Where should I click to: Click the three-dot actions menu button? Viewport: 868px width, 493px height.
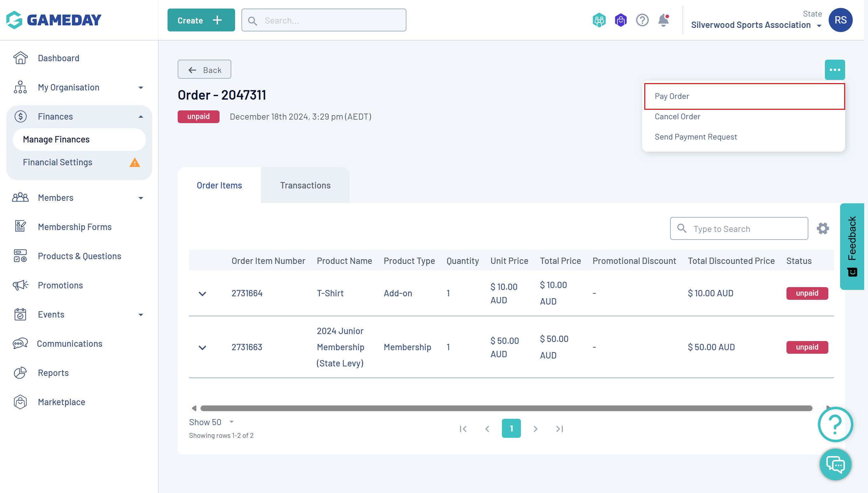(x=834, y=70)
